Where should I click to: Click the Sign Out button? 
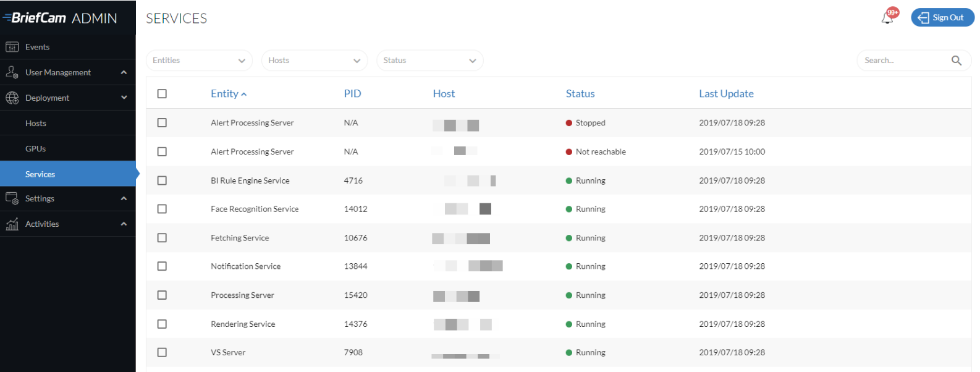[x=942, y=17]
